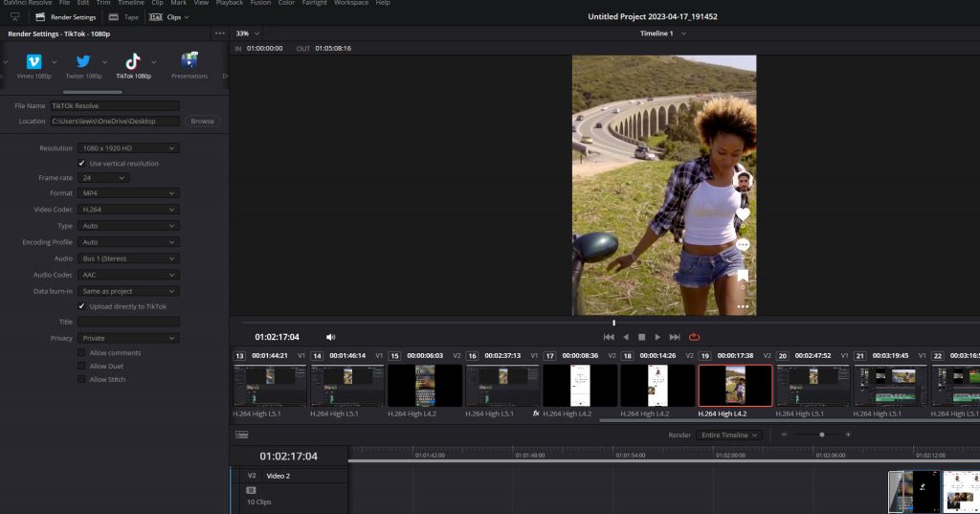980x514 pixels.
Task: Open the viewer zoom 33% dropdown
Action: (x=248, y=34)
